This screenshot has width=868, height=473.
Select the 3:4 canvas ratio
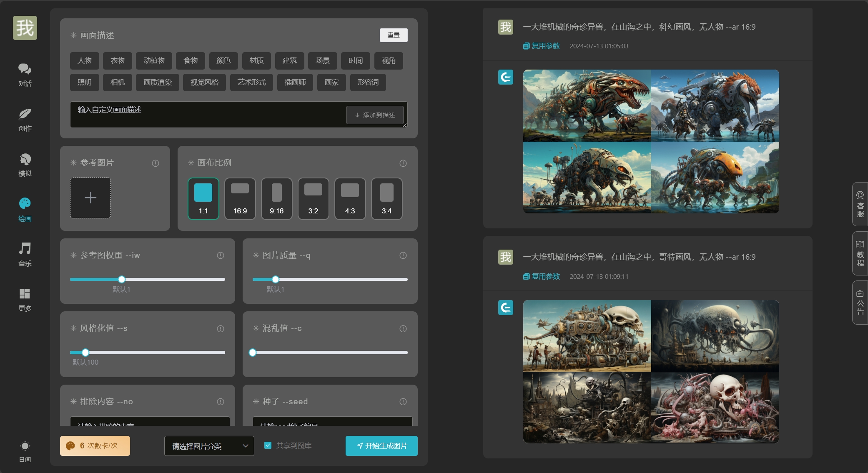(x=387, y=199)
